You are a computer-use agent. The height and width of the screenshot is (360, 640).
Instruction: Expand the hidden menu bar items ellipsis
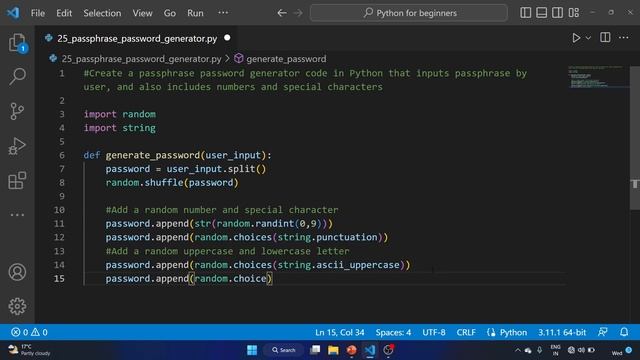pos(223,13)
